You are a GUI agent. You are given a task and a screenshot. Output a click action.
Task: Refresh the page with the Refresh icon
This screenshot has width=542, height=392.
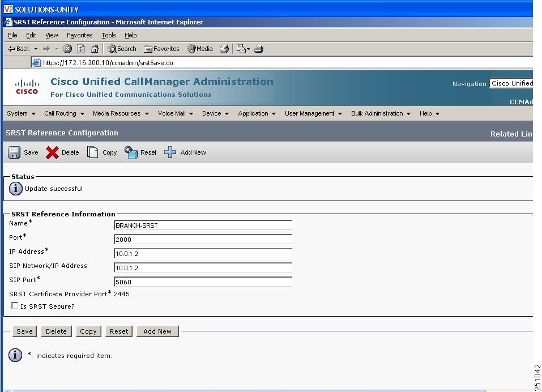(x=81, y=49)
